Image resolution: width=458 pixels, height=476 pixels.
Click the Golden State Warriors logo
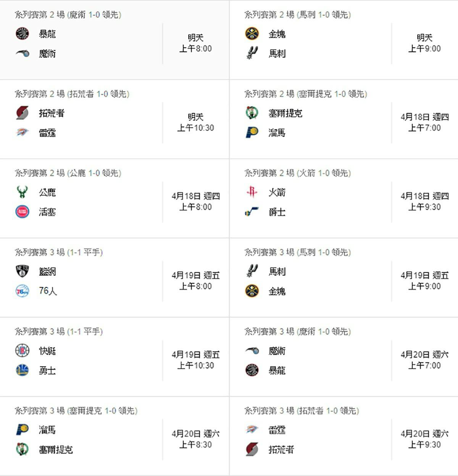(x=22, y=370)
